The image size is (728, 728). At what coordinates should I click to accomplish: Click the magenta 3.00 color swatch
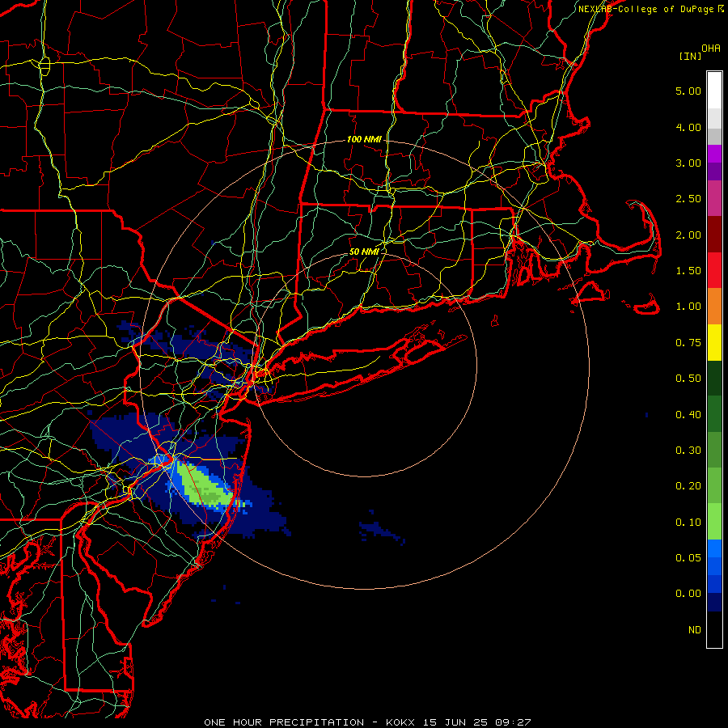coord(714,154)
